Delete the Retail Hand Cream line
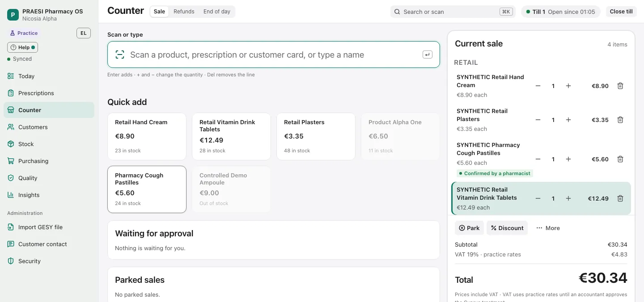This screenshot has width=644, height=302. [x=620, y=86]
